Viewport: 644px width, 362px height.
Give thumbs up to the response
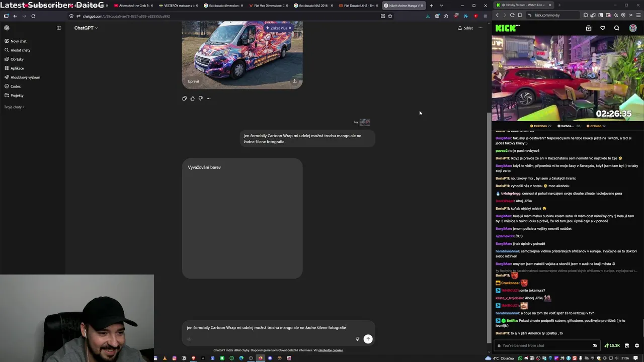click(192, 99)
